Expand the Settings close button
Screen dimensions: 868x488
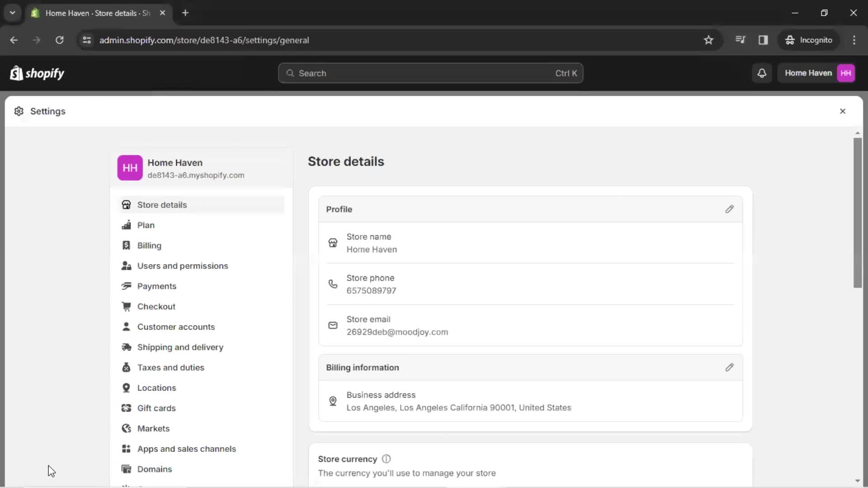pos(842,111)
